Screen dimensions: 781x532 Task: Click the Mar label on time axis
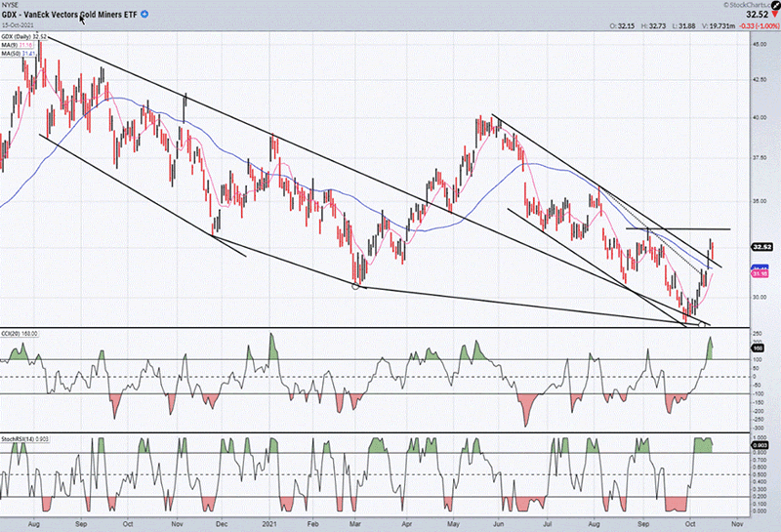(x=355, y=524)
